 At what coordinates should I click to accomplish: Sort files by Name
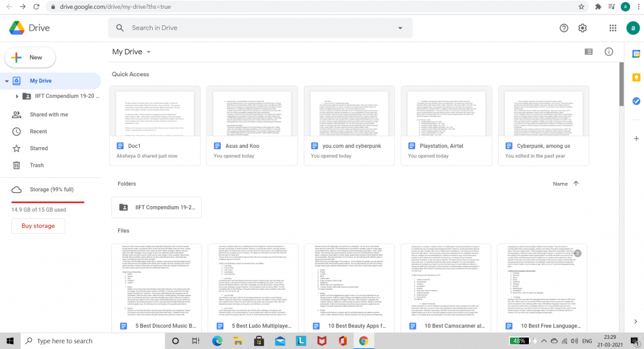tap(560, 184)
